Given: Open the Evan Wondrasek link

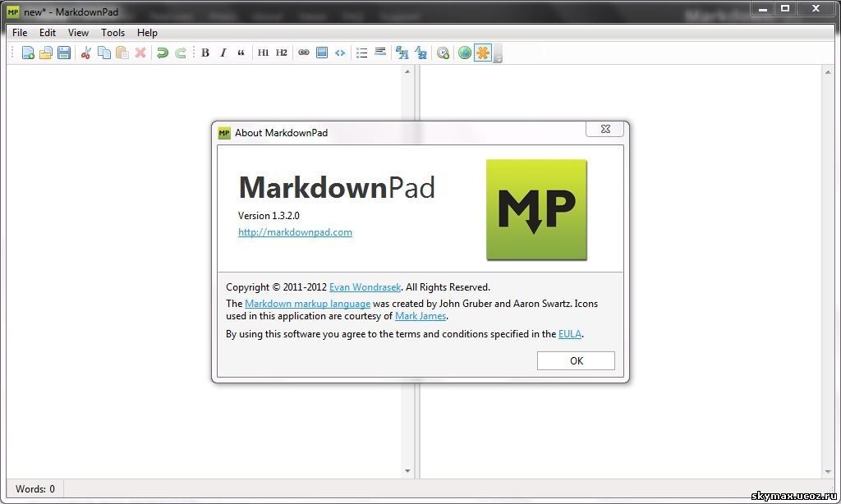Looking at the screenshot, I should [x=365, y=287].
